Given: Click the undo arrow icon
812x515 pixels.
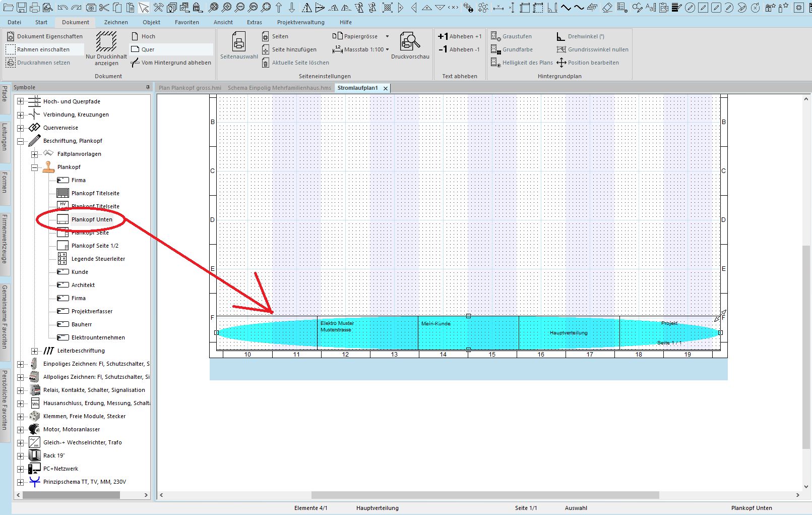Looking at the screenshot, I should click(x=63, y=8).
